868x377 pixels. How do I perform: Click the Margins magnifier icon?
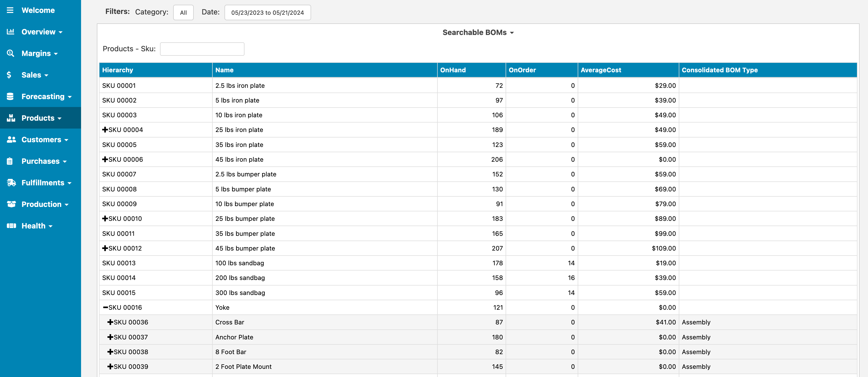[x=11, y=53]
